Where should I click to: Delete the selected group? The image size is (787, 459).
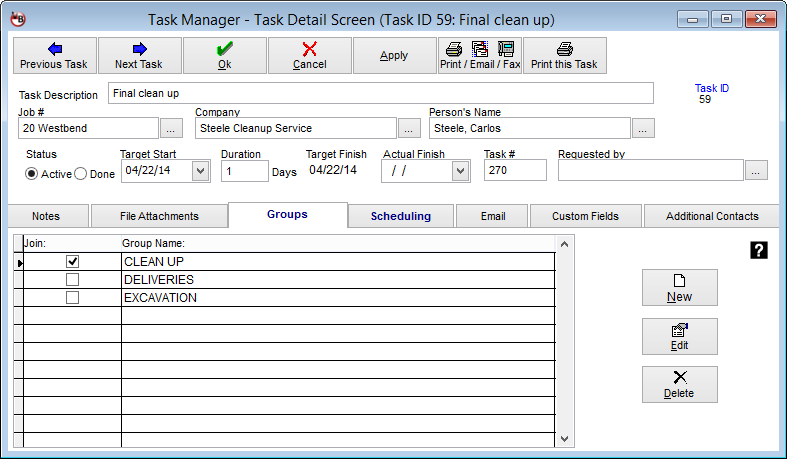click(x=679, y=385)
